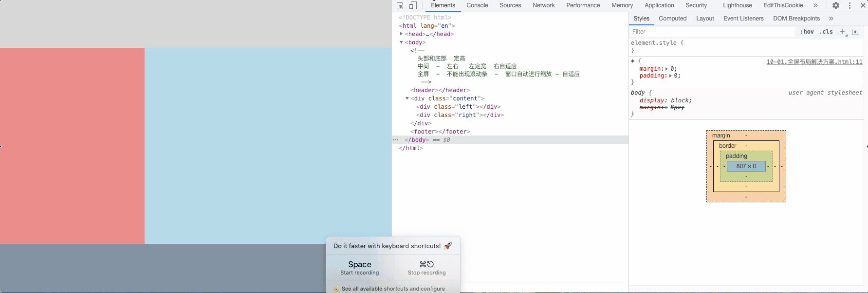This screenshot has height=293, width=868.
Task: Show the computed styles sidebar pane icon
Action: (855, 32)
